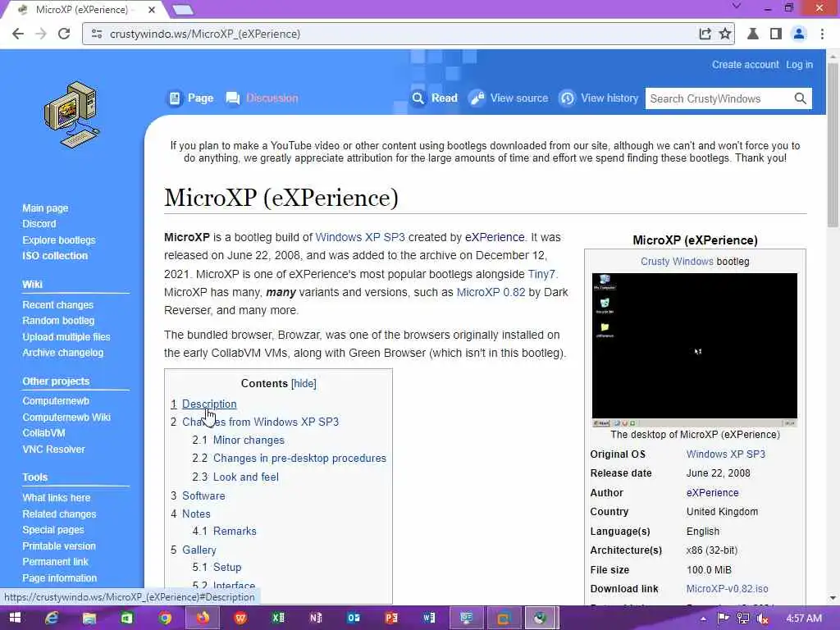840x630 pixels.
Task: Bookmark this page with the star icon
Action: click(725, 34)
